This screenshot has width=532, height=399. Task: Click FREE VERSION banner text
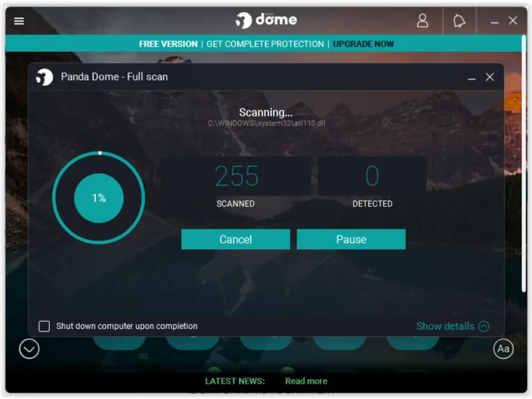click(168, 44)
